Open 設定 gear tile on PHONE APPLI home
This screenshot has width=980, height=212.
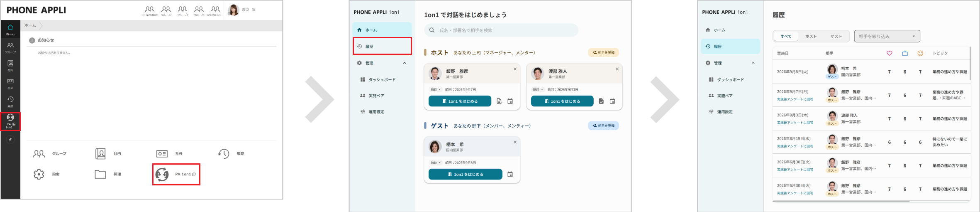click(46, 174)
